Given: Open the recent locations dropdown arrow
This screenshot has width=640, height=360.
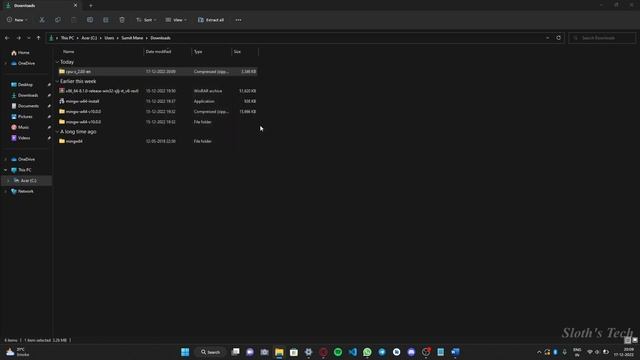Looking at the screenshot, I should click(x=29, y=38).
